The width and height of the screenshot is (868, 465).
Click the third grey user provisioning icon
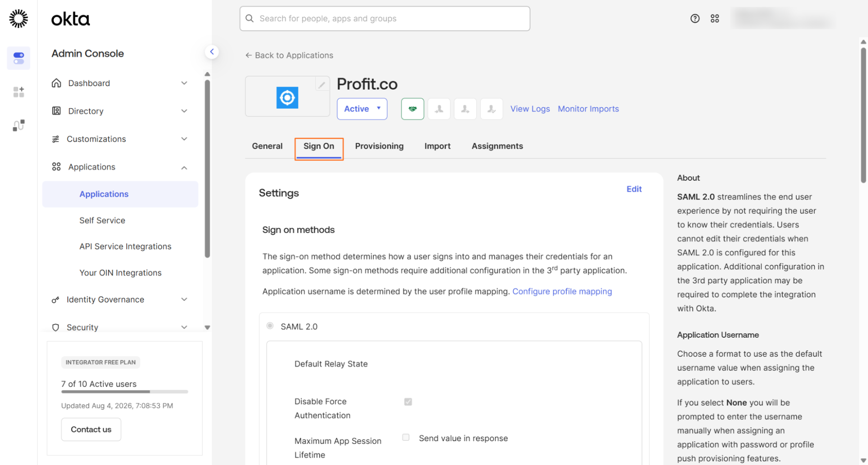[x=492, y=109]
